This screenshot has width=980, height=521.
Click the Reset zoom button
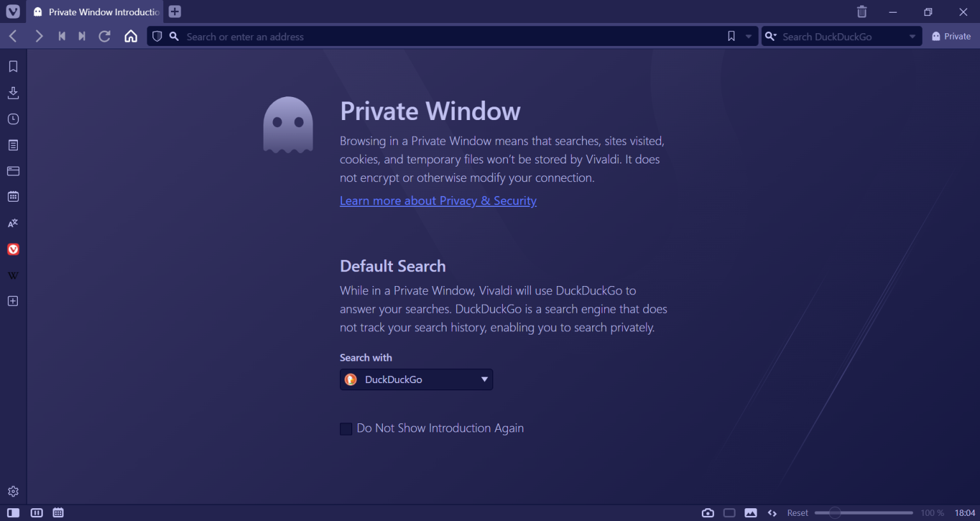coord(797,513)
